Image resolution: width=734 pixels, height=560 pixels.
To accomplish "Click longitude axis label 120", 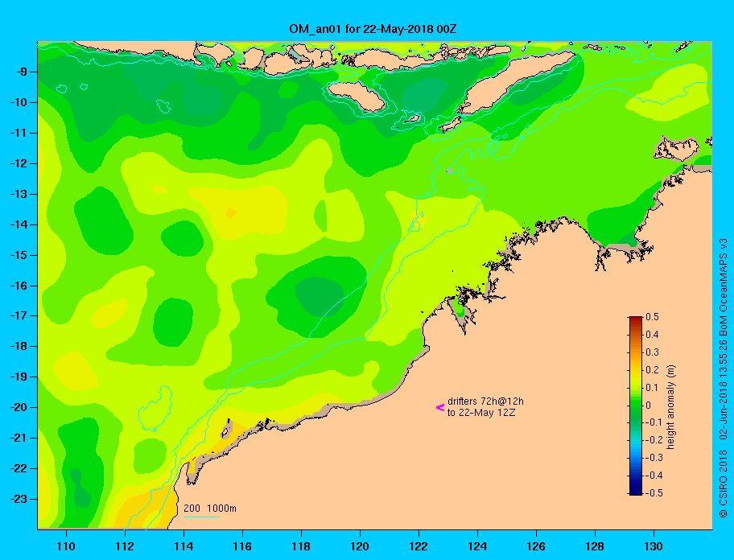I will pos(360,546).
